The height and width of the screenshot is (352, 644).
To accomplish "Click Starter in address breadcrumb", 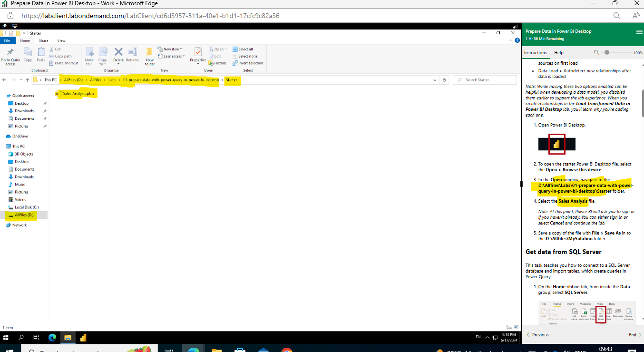I will tap(231, 80).
